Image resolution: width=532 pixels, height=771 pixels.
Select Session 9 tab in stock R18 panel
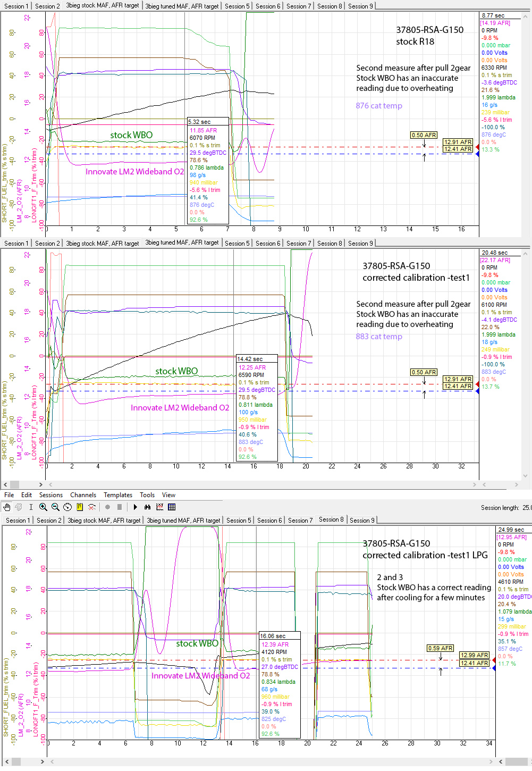click(x=360, y=6)
